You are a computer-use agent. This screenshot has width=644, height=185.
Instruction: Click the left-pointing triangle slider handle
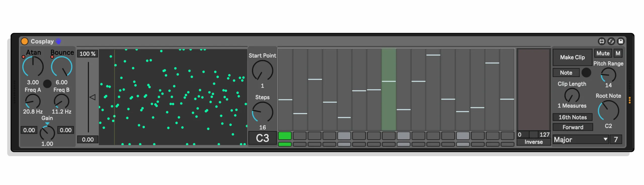click(92, 97)
